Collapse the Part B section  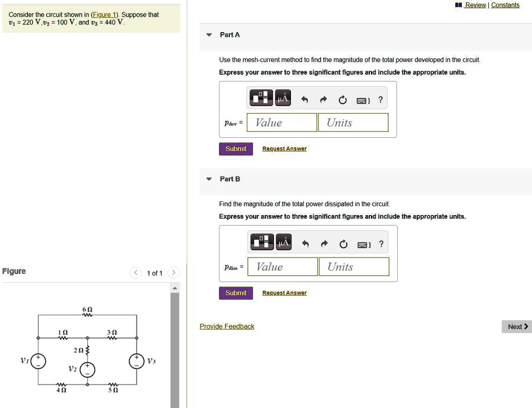coord(209,179)
